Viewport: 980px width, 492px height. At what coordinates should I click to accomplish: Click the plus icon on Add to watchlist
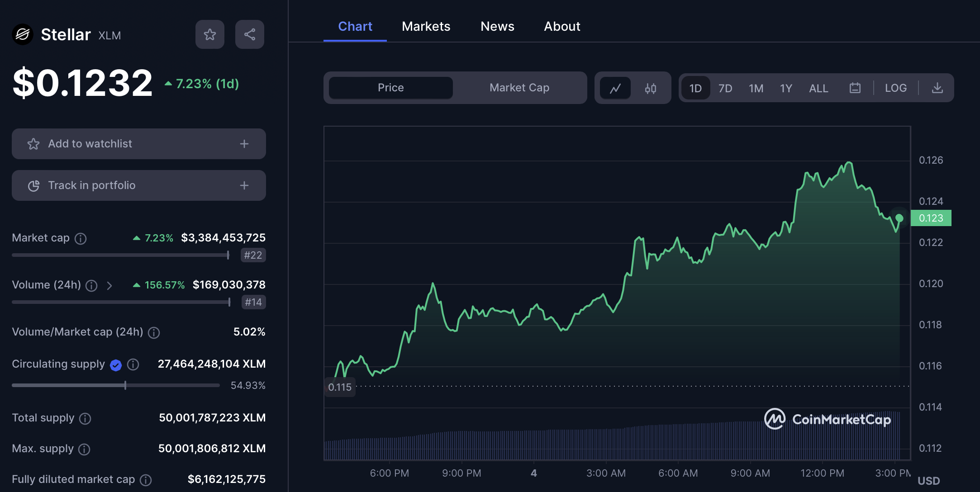244,144
